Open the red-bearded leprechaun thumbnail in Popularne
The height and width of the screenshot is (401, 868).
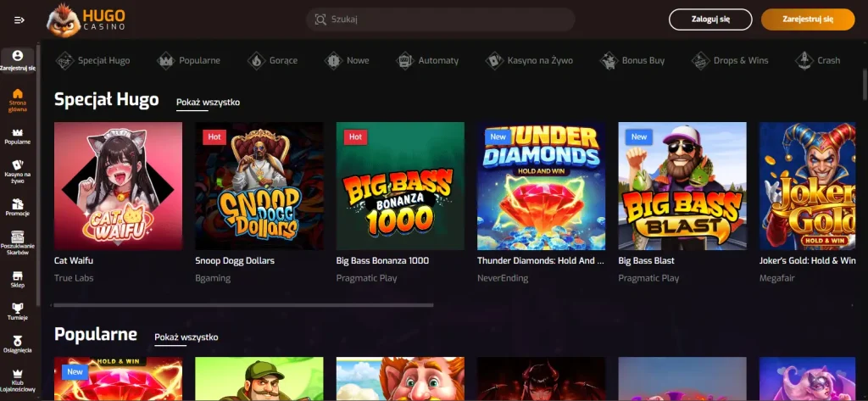[400, 379]
